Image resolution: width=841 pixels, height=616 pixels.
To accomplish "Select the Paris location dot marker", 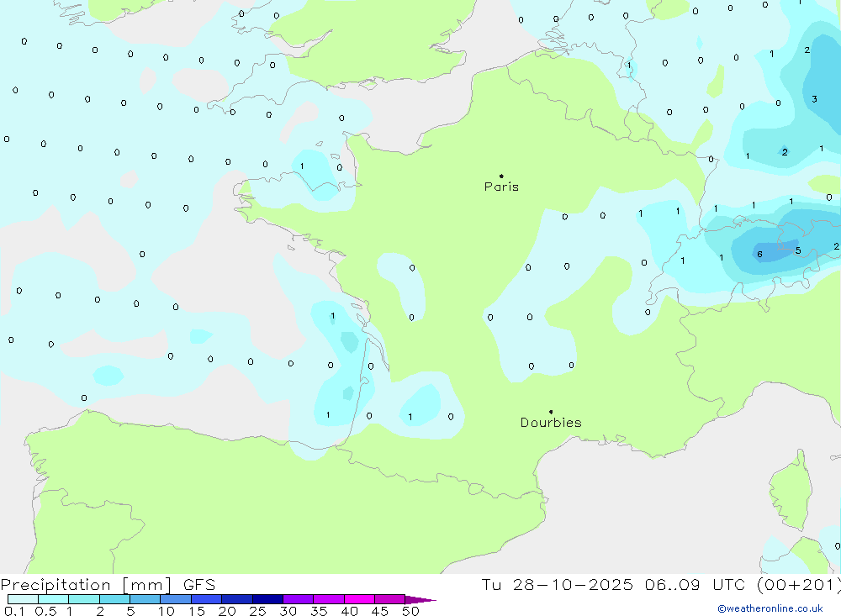I will click(501, 176).
